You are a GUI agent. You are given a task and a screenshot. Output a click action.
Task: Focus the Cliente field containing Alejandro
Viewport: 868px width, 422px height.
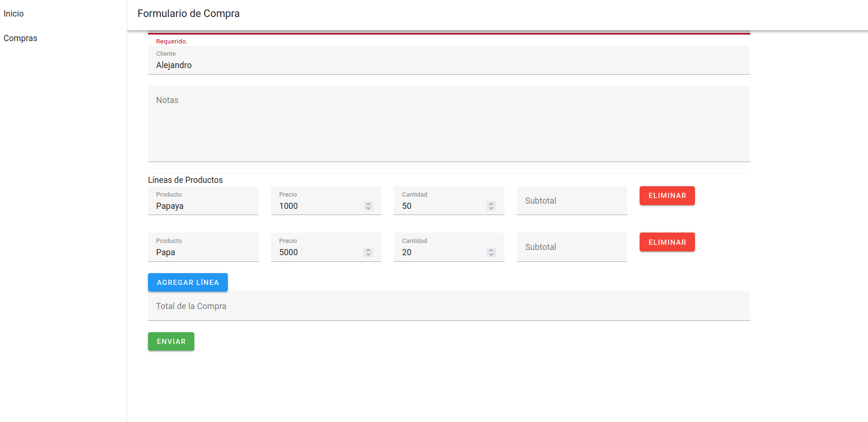[448, 65]
